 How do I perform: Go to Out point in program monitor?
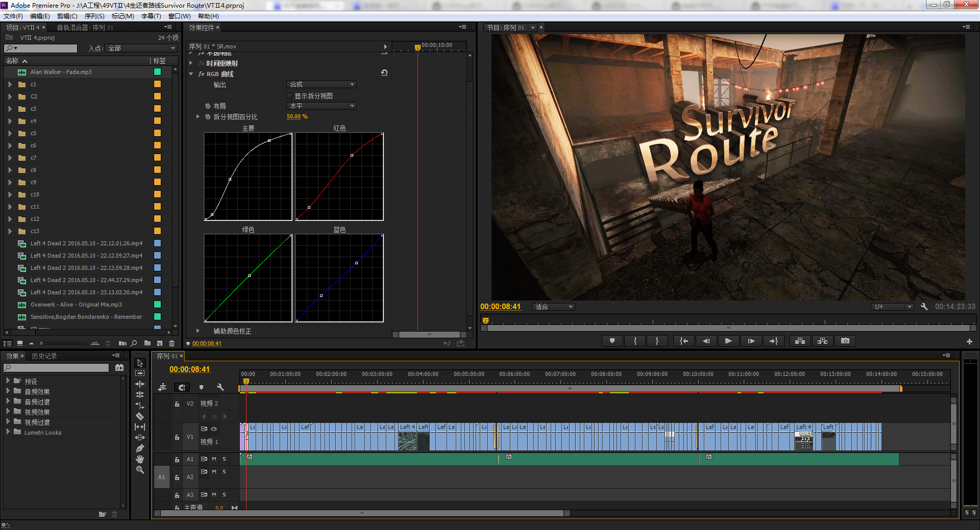click(x=773, y=341)
